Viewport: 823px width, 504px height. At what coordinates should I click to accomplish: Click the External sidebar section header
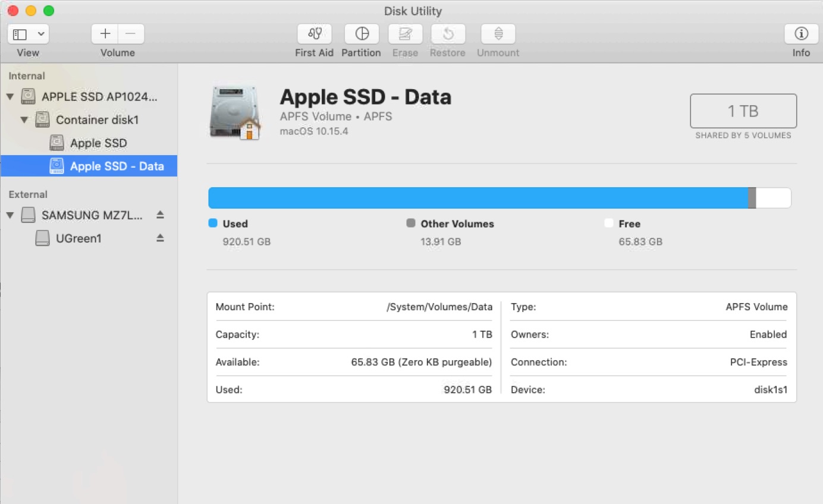click(x=28, y=194)
